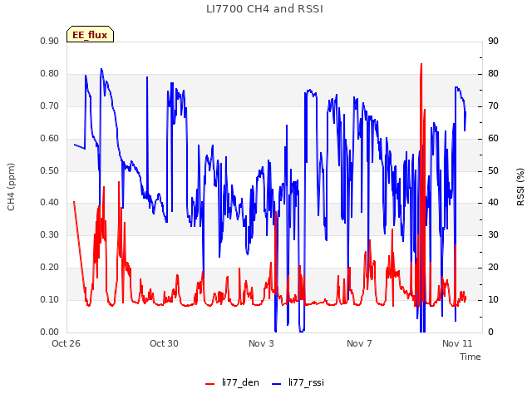Click the chart title LI7700 CH4 and RSSI
The height and width of the screenshot is (399, 532).
point(264,9)
